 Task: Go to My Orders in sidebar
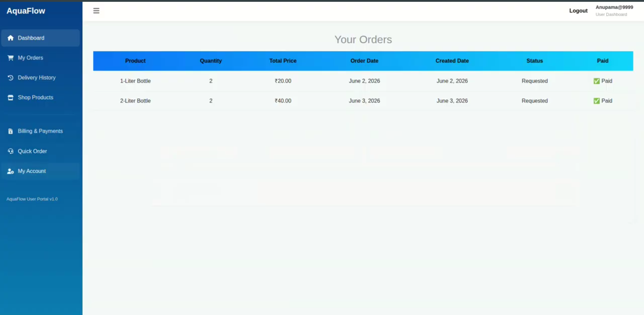click(x=40, y=58)
